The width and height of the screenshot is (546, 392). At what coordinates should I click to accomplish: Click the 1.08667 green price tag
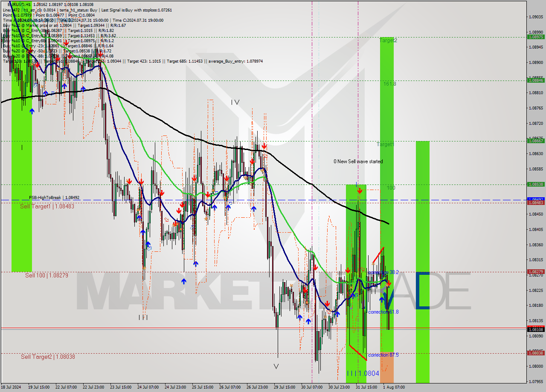tap(536, 141)
